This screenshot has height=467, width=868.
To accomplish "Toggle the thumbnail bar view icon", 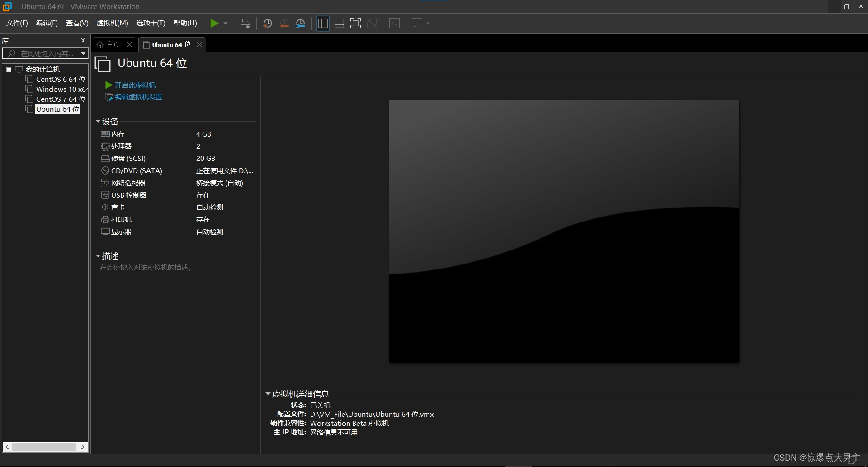I will pos(340,24).
